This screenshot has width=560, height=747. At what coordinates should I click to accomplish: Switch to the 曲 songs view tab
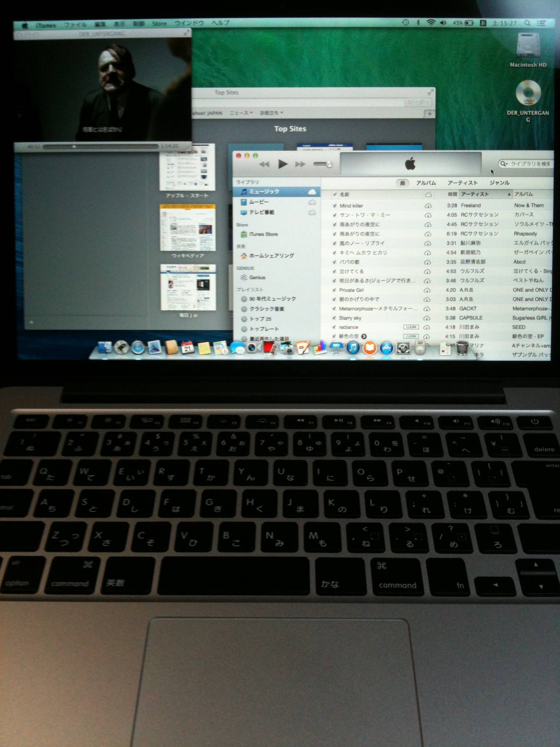point(402,183)
